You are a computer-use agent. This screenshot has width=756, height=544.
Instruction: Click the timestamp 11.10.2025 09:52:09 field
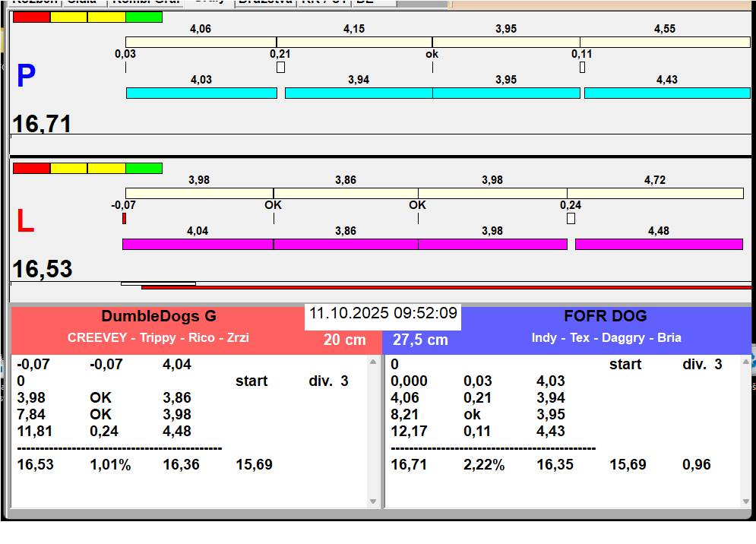click(383, 314)
